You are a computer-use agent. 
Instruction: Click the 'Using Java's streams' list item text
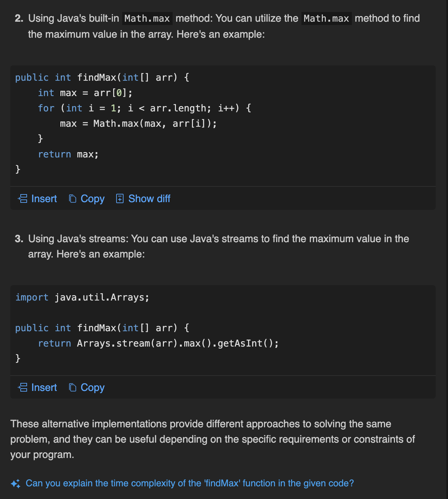click(x=218, y=246)
